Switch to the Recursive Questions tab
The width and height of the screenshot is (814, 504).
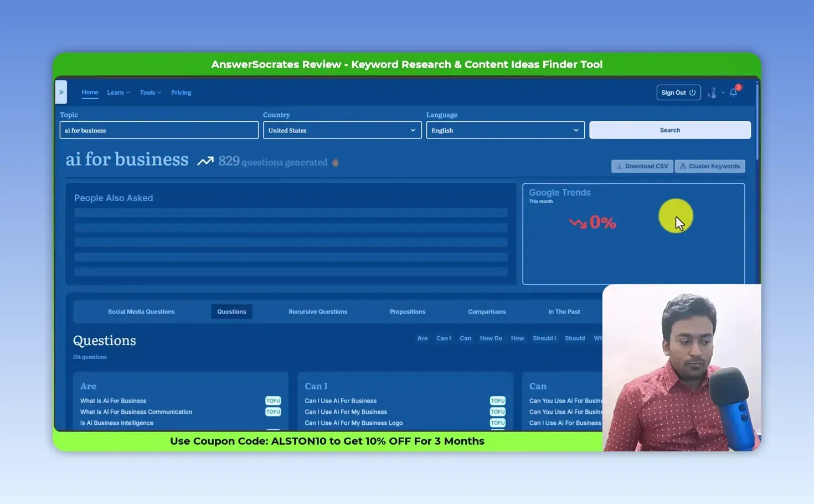pyautogui.click(x=318, y=312)
